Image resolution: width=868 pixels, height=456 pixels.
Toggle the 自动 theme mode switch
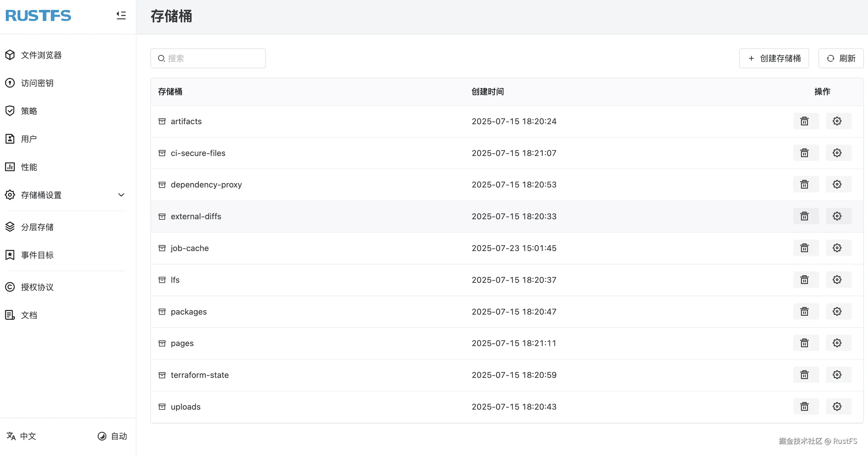112,436
